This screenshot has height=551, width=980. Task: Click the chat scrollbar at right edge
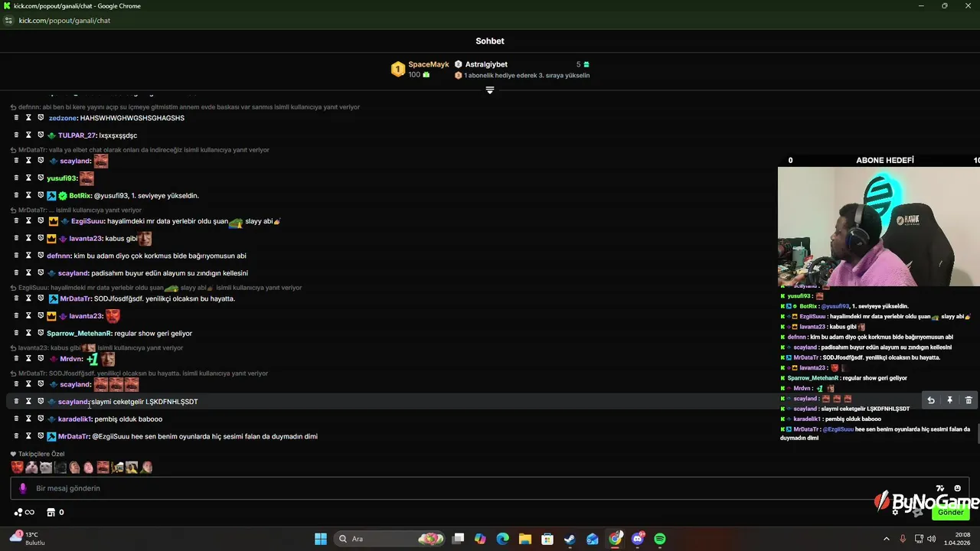tap(977, 433)
